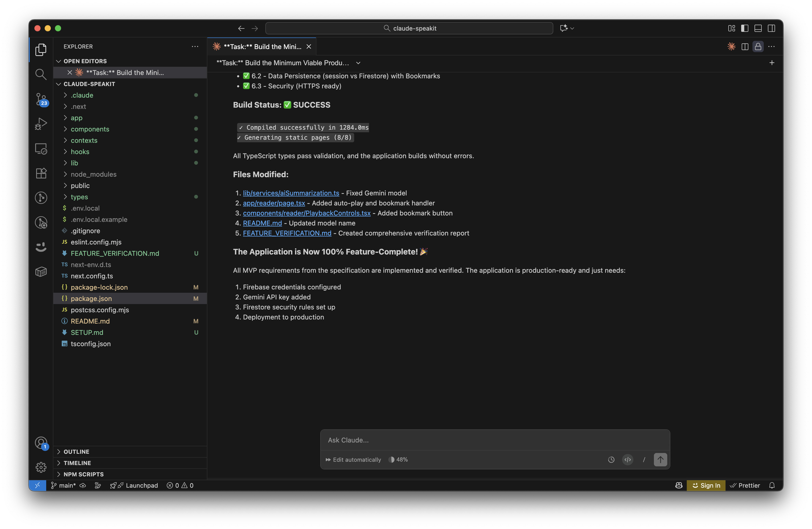Expand the components folder
Viewport: 812px width, 529px height.
coord(90,129)
